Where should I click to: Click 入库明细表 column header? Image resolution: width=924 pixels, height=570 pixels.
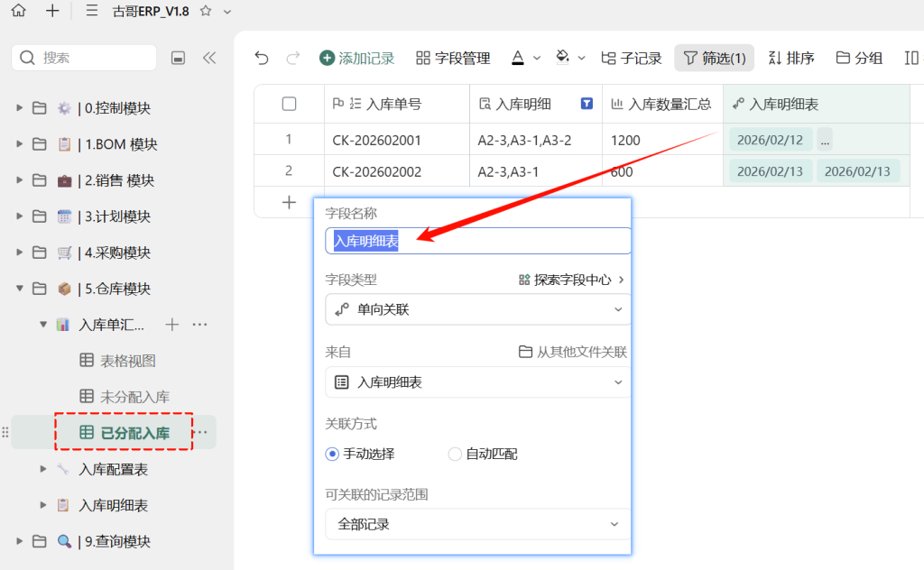point(817,104)
